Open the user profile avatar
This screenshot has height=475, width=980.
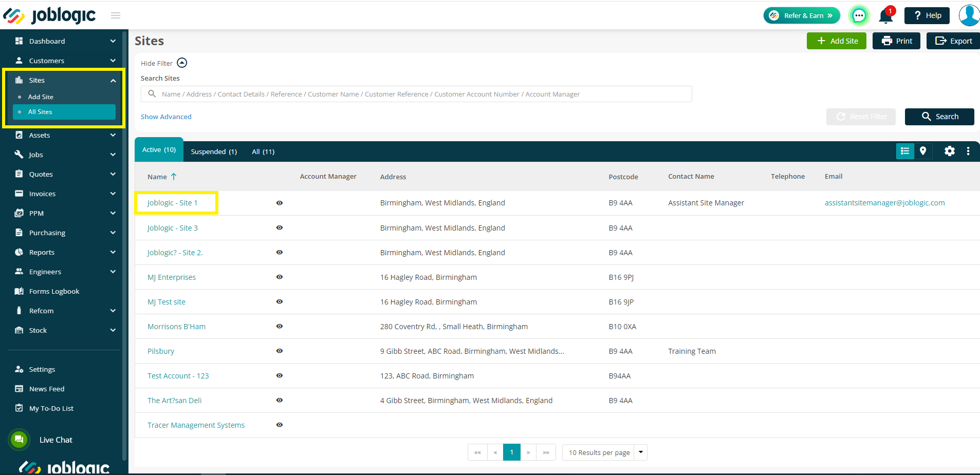(969, 15)
